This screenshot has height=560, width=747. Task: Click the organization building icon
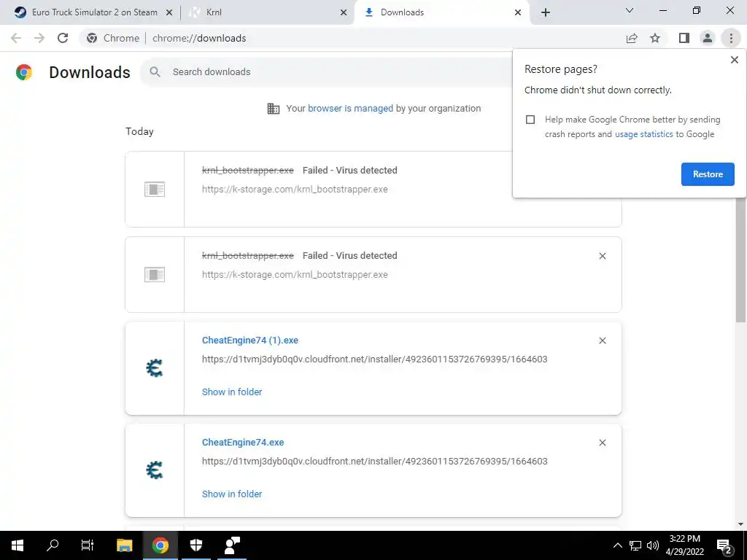click(274, 109)
